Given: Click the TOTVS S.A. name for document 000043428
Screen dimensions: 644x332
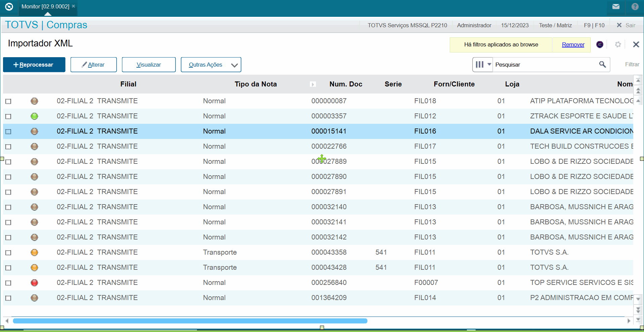Looking at the screenshot, I should click(549, 267).
